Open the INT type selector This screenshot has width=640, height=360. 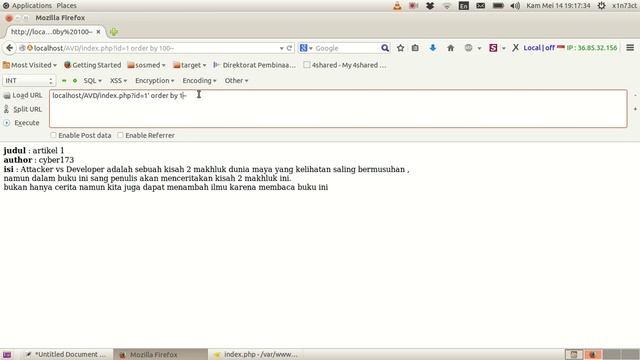pyautogui.click(x=29, y=81)
